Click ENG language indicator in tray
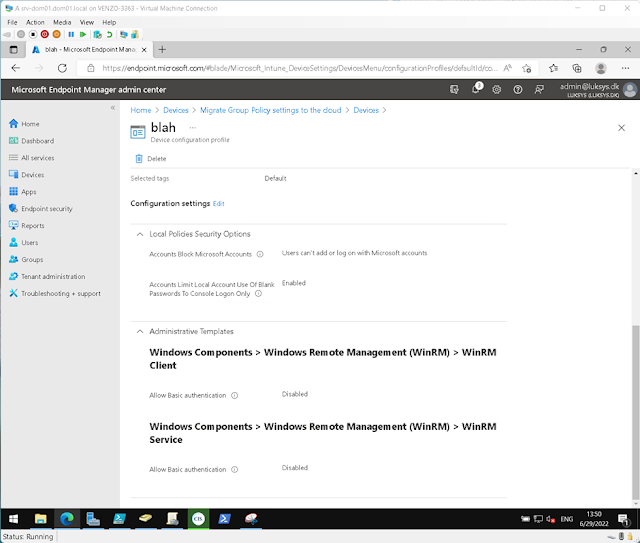Viewport: 640px width, 543px height. click(x=567, y=519)
